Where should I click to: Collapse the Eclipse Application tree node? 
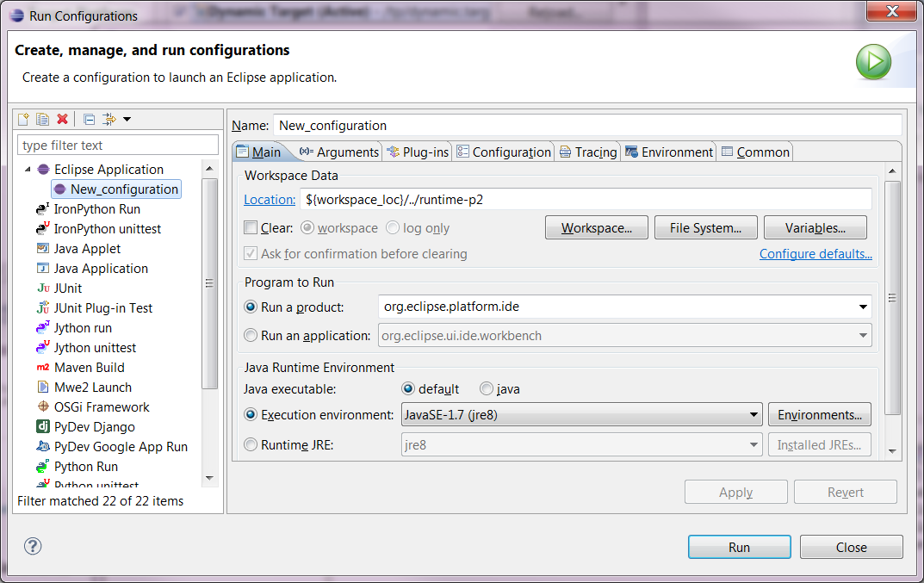(28, 169)
